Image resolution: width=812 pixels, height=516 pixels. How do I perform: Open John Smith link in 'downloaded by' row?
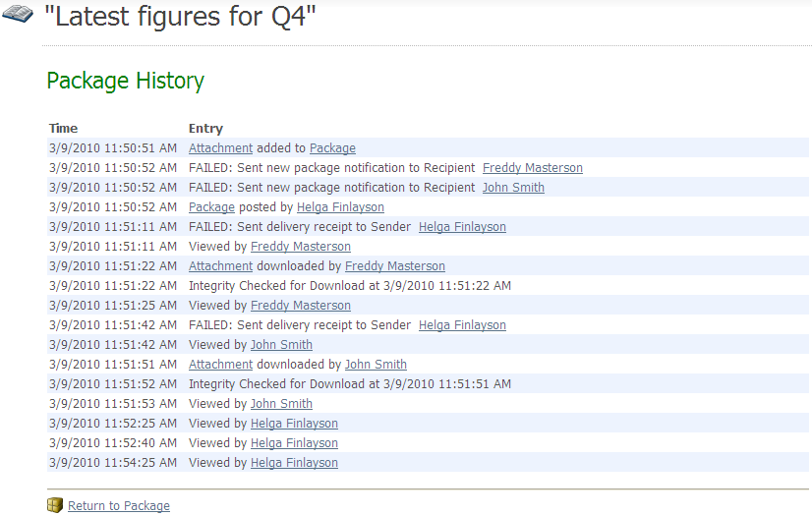[376, 365]
